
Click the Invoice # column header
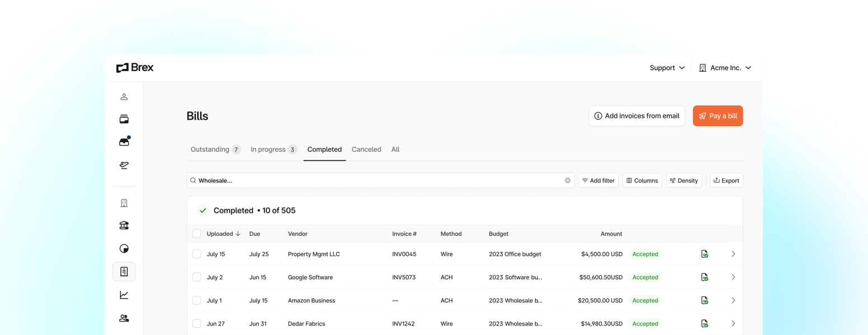(x=404, y=234)
